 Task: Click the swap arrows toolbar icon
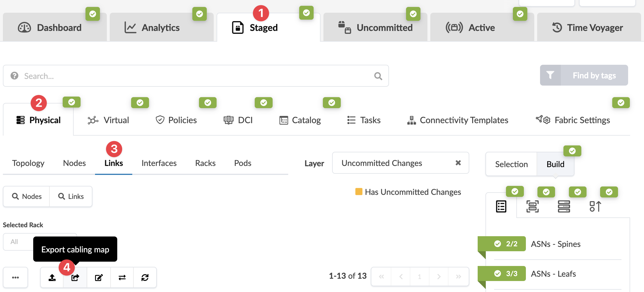pyautogui.click(x=122, y=278)
